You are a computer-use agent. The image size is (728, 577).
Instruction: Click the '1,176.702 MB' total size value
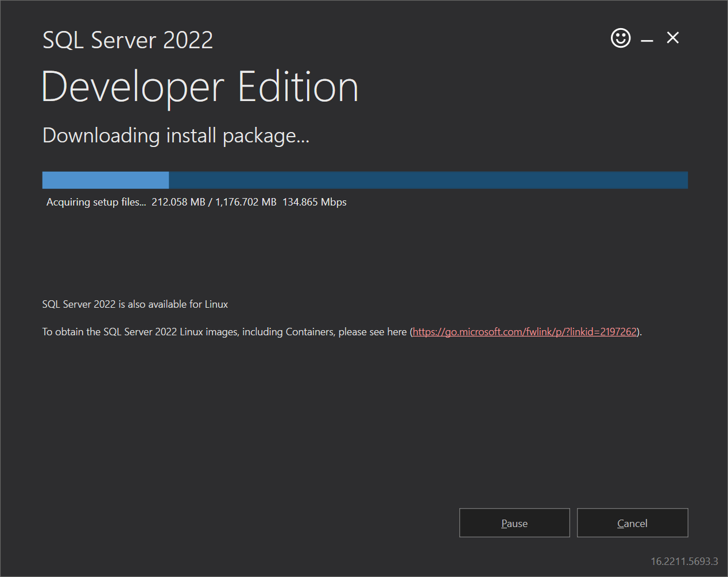click(x=246, y=202)
